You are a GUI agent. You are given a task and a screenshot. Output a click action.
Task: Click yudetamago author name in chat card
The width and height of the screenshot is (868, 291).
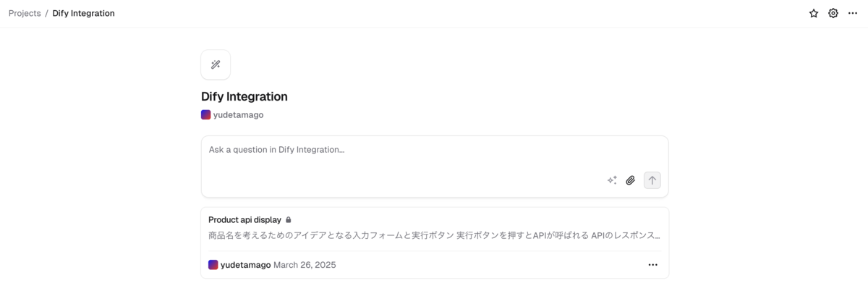(x=245, y=265)
